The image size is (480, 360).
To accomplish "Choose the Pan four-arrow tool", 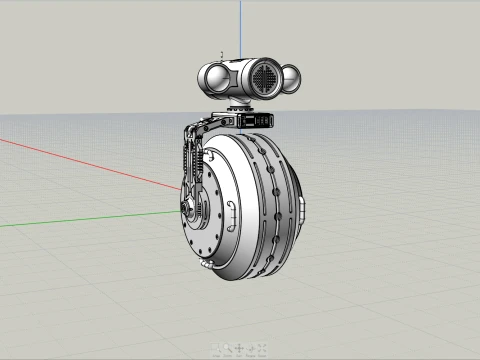I will (239, 349).
